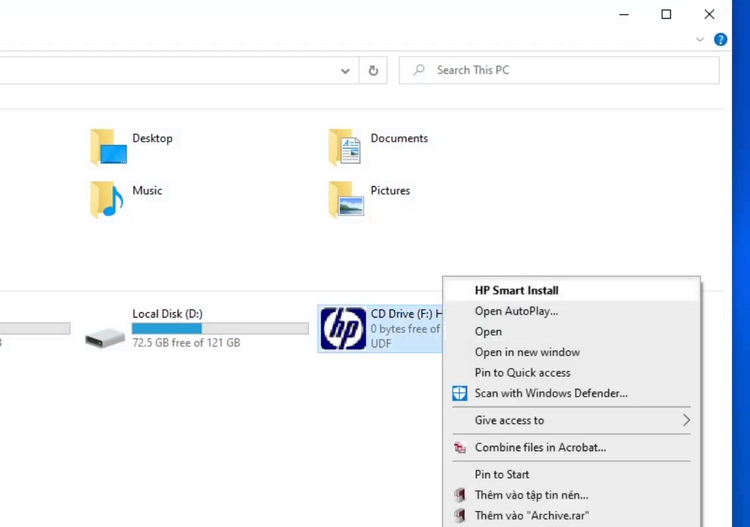This screenshot has height=527, width=750.
Task: Click the Local Disk (D:) label
Action: pyautogui.click(x=167, y=314)
